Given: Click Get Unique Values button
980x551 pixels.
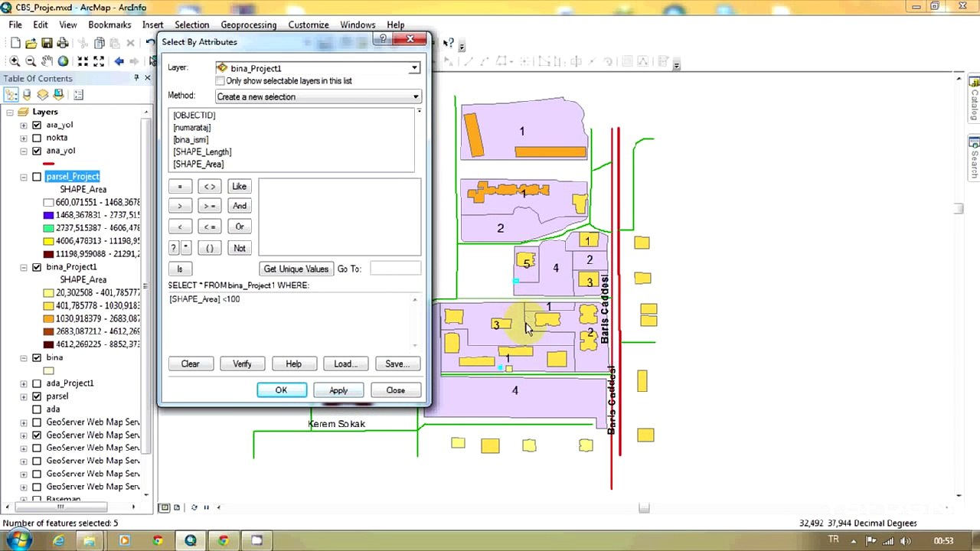Looking at the screenshot, I should [x=296, y=269].
